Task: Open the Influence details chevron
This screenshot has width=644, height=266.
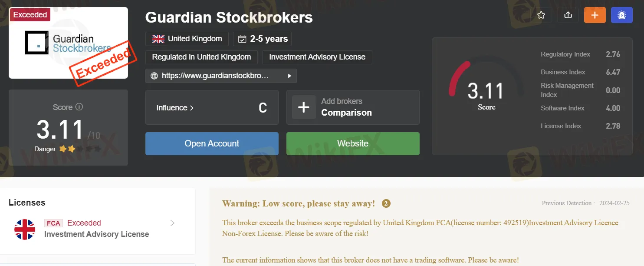Action: coord(192,108)
